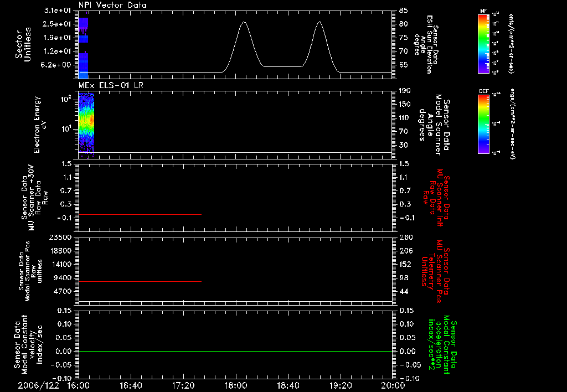Viewport: 567px width, 392px height.
Task: Click the 2006/122 date label
Action: (x=38, y=385)
